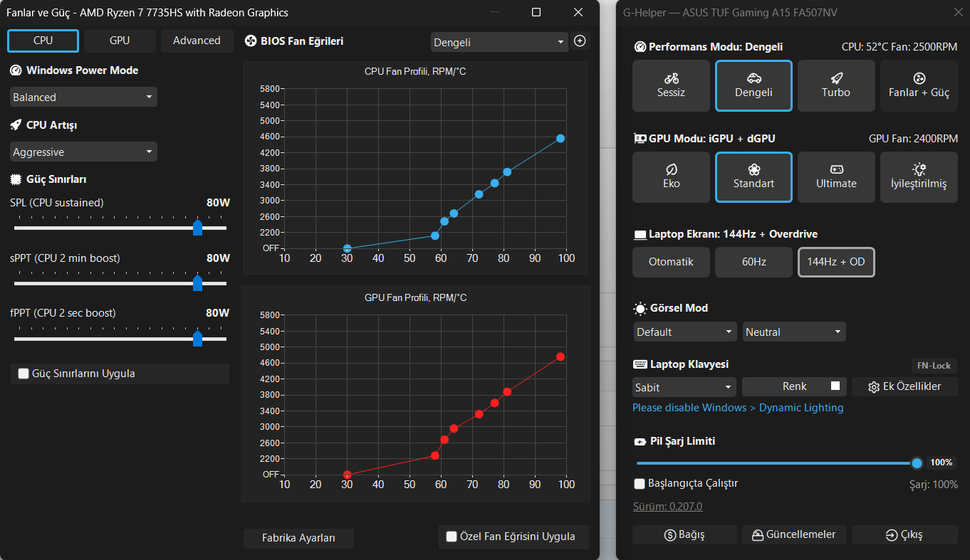Viewport: 970px width, 560px height.
Task: Check Özel Fan Eğrisini Uygula
Action: click(x=452, y=537)
